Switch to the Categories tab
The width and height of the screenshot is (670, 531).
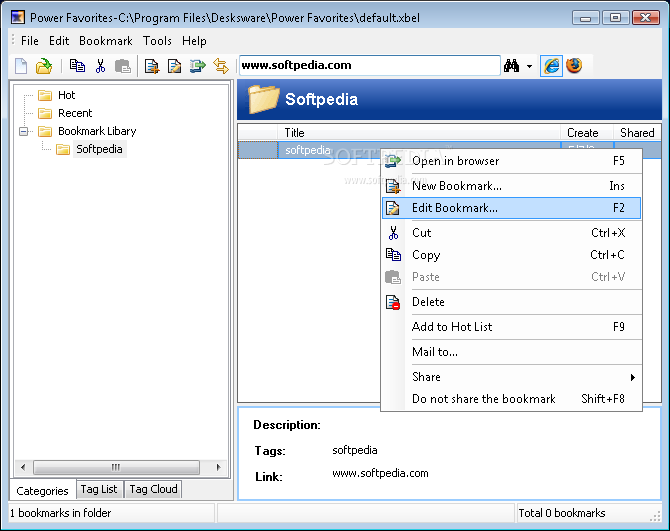coord(42,490)
